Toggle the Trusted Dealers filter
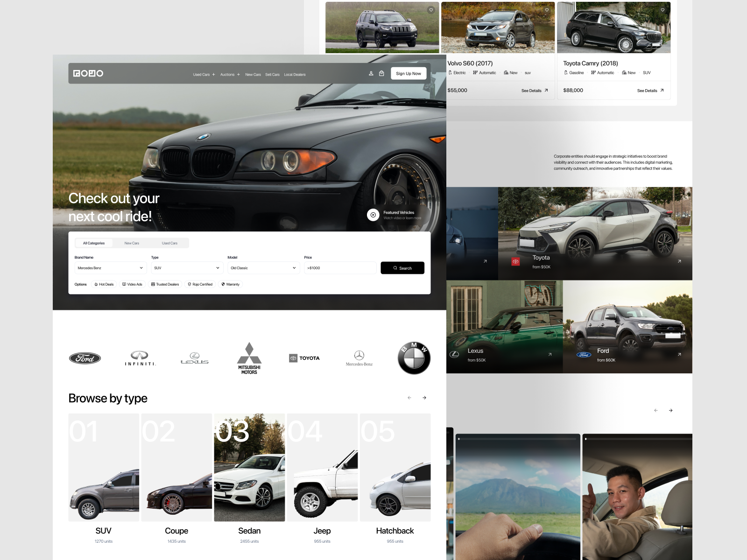747x560 pixels. (165, 284)
